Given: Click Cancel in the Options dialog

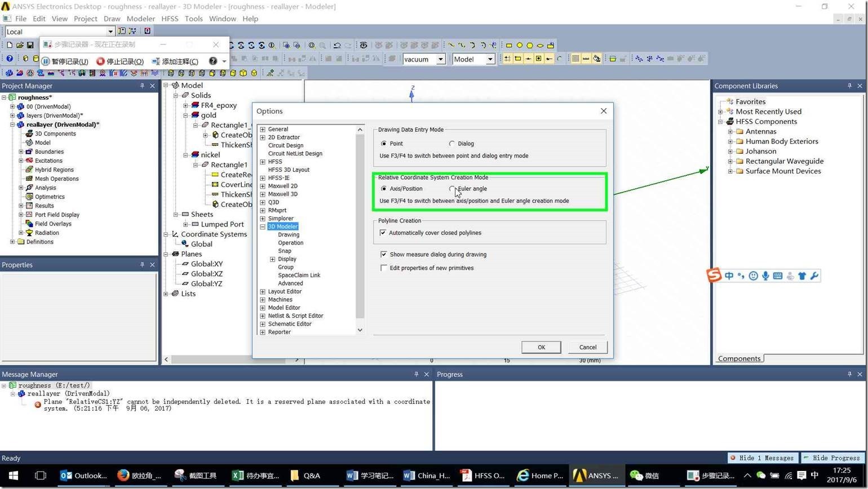Looking at the screenshot, I should tap(588, 347).
